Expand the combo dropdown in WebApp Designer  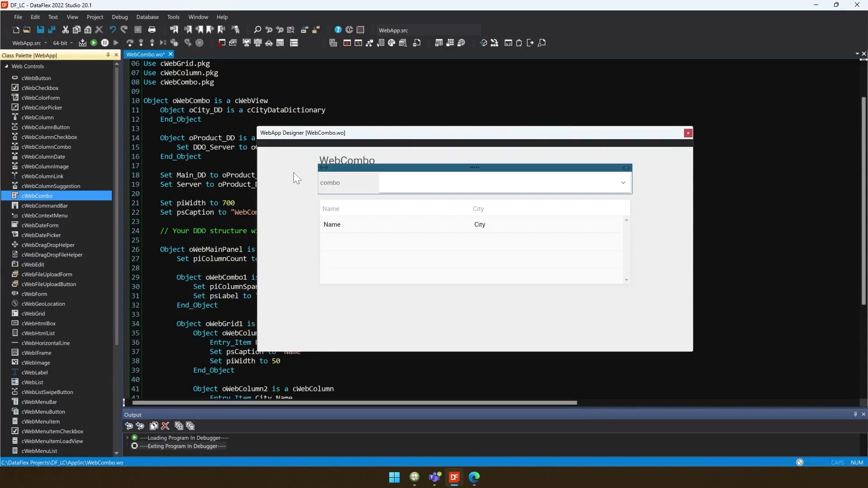[623, 183]
